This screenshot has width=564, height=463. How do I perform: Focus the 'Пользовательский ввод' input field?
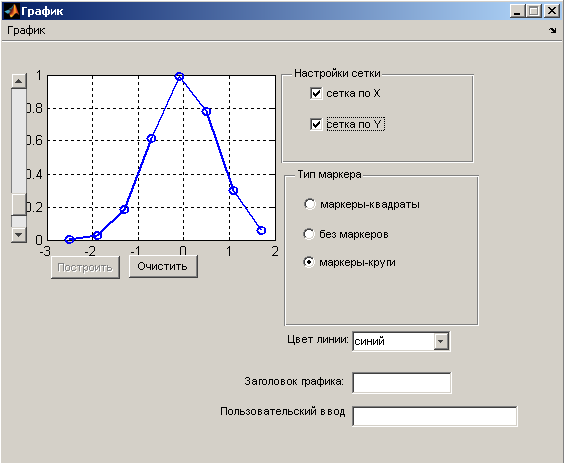(435, 416)
